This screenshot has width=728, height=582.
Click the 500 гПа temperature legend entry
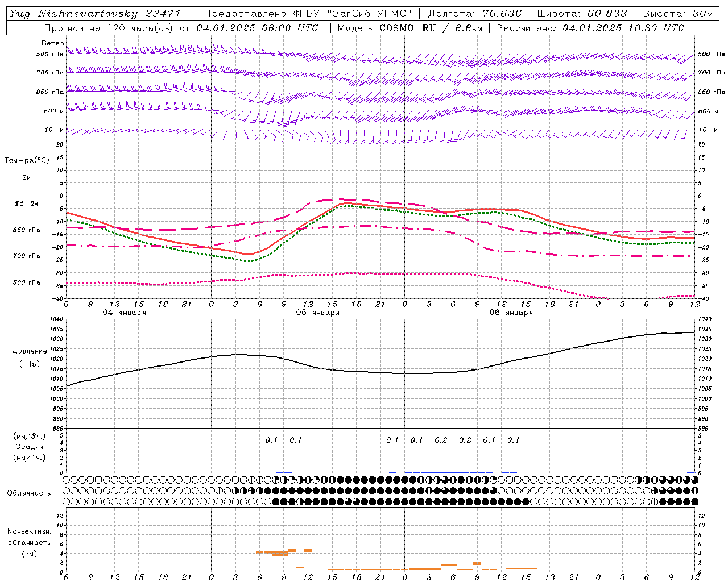click(x=27, y=282)
